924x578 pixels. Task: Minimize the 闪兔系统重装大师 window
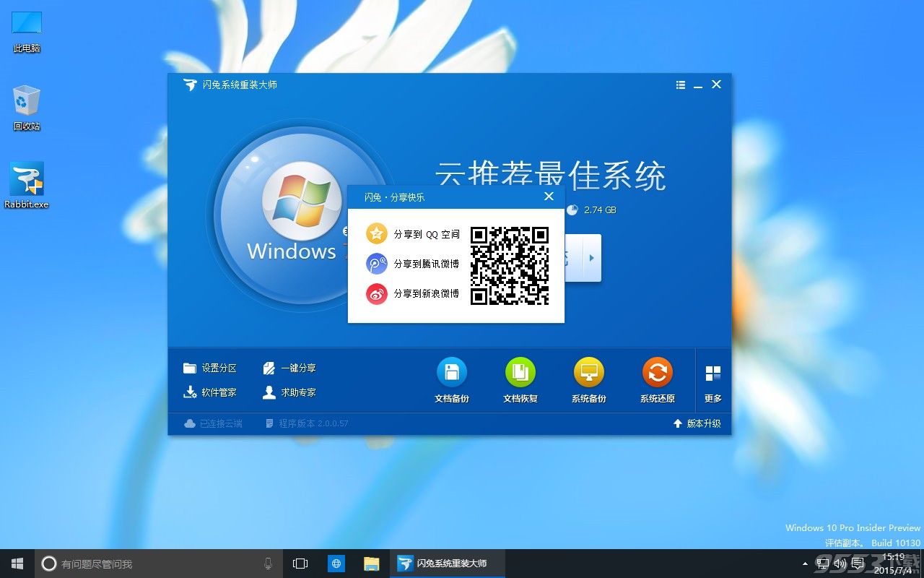[698, 85]
